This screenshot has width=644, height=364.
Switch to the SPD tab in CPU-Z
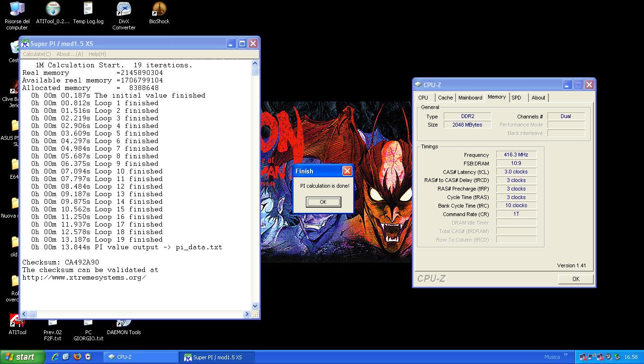pos(517,98)
